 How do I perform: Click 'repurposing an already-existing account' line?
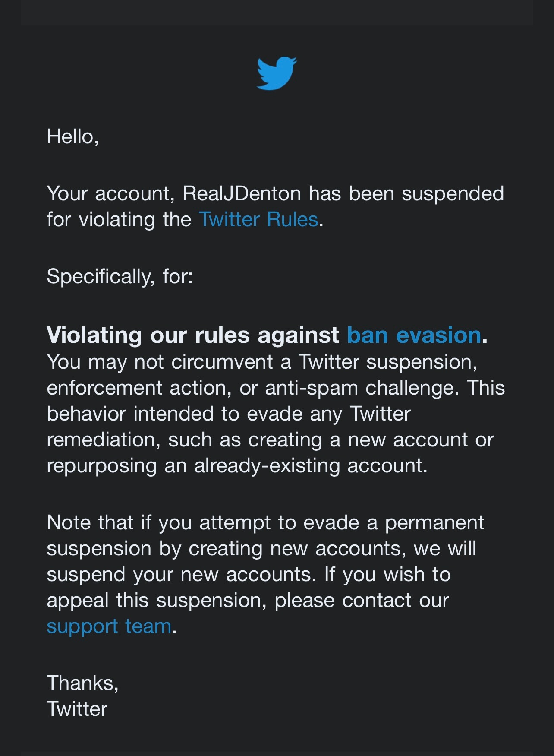(x=237, y=465)
